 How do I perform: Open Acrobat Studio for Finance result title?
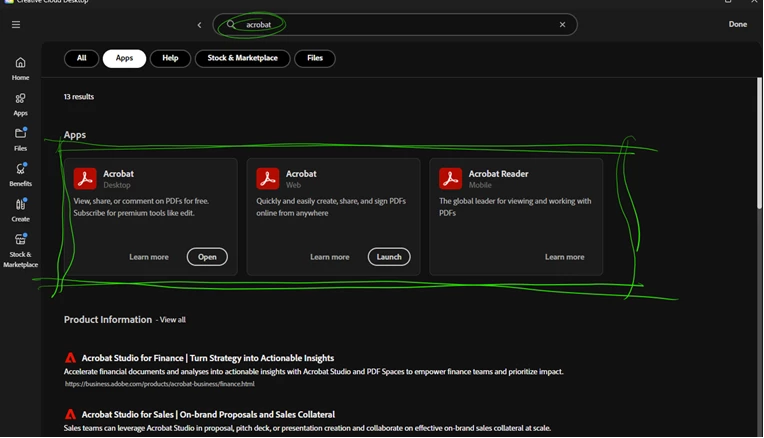[208, 358]
